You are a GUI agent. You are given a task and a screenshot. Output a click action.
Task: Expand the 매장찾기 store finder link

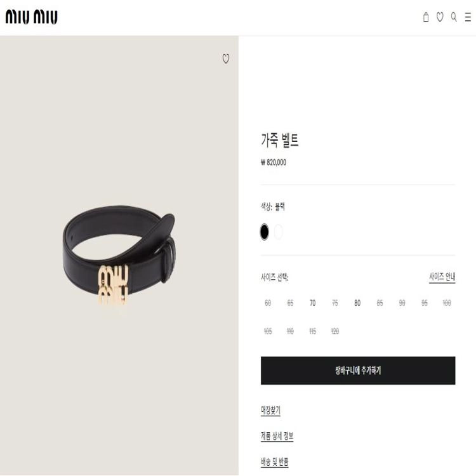(270, 411)
